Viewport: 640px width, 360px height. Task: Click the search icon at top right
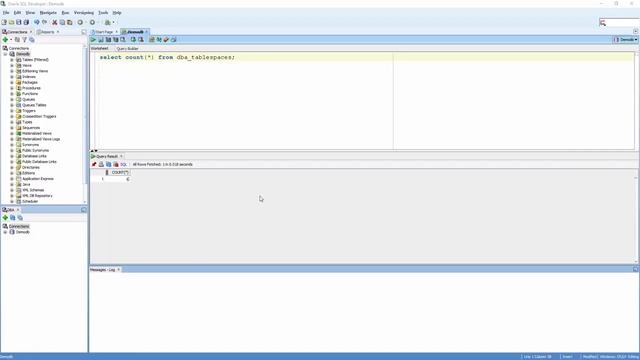602,23
